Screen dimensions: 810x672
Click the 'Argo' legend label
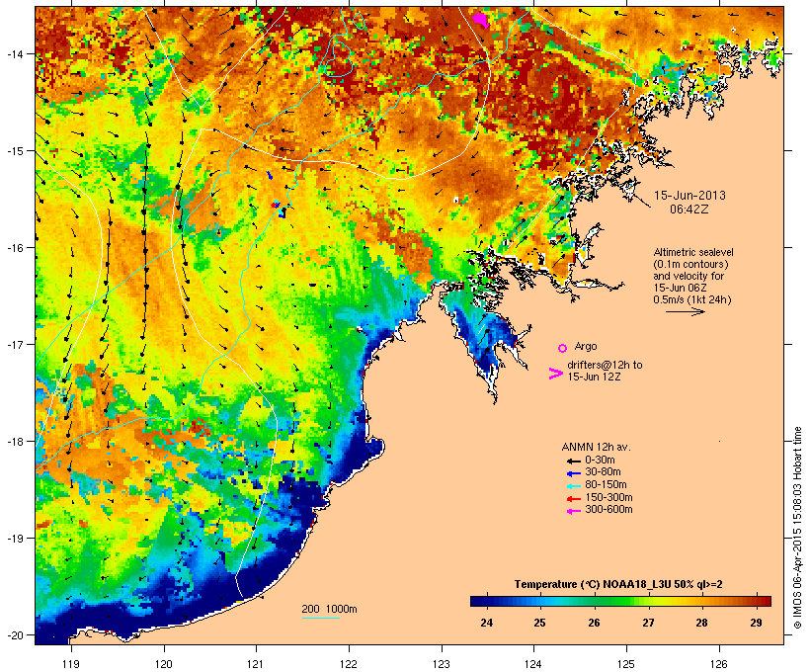586,346
